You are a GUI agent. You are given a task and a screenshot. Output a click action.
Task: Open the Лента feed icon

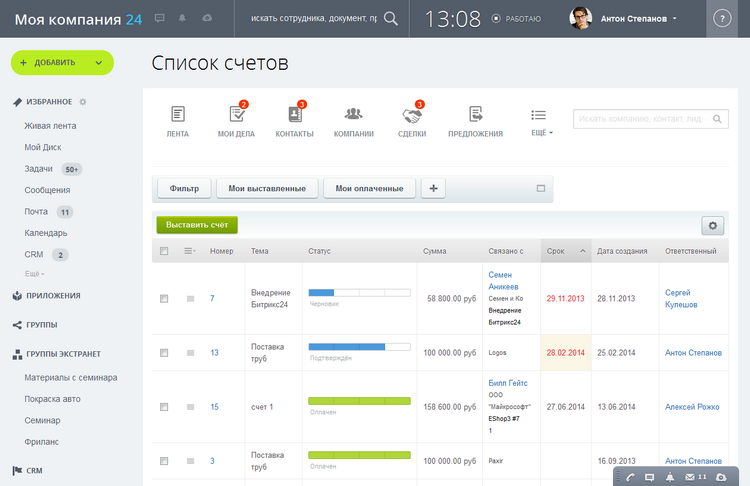177,114
